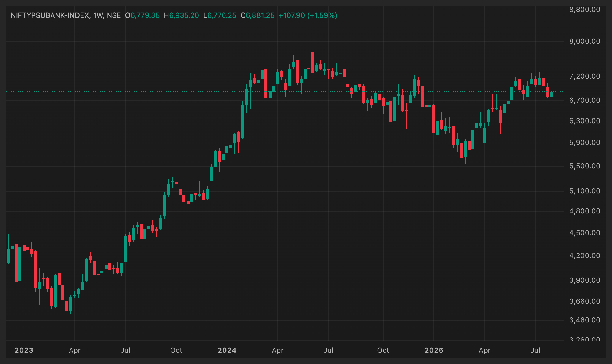
Task: Click the 1W interval label in legend
Action: tap(98, 15)
